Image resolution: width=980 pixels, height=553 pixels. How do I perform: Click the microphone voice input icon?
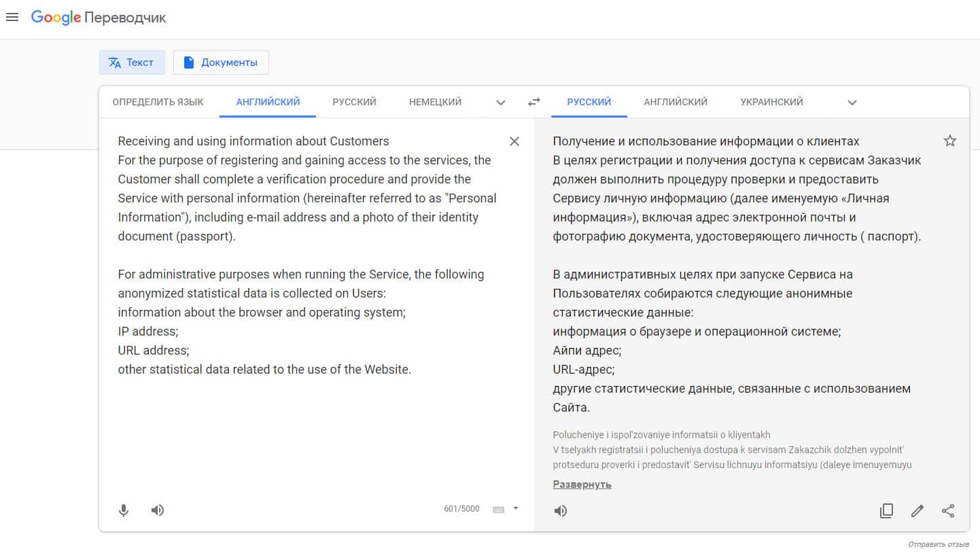pyautogui.click(x=124, y=510)
